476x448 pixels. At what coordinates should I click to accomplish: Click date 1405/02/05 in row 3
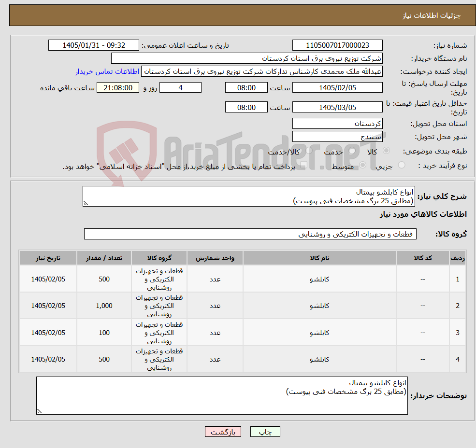coord(48,333)
